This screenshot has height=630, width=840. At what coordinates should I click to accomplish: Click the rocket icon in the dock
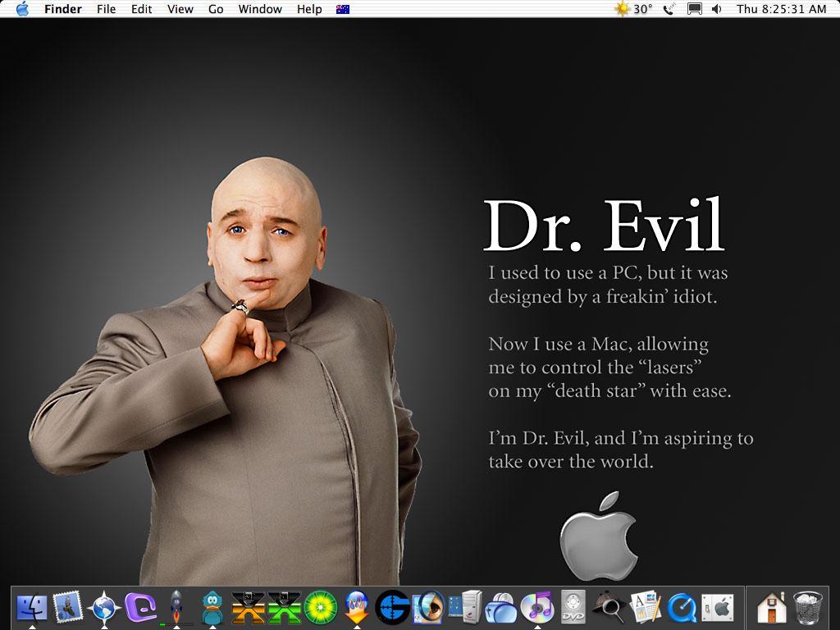pyautogui.click(x=176, y=608)
